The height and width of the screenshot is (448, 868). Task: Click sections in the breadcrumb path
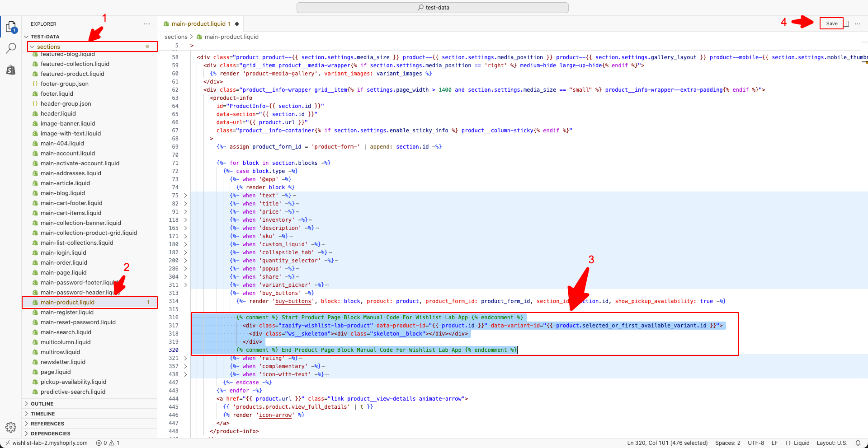(176, 37)
